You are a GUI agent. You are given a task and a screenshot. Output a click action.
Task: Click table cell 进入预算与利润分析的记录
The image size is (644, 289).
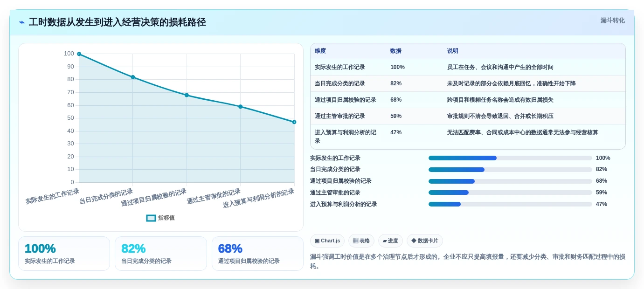coord(346,137)
